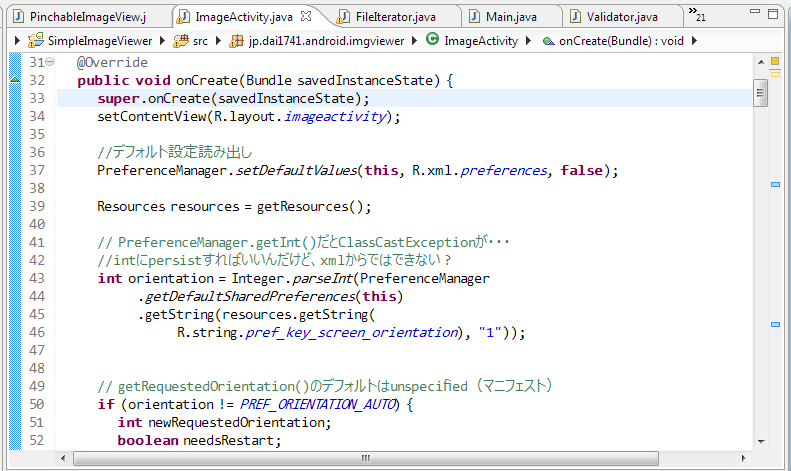Image resolution: width=791 pixels, height=471 pixels.
Task: Click the yellow overview ruler annotation
Action: (775, 74)
